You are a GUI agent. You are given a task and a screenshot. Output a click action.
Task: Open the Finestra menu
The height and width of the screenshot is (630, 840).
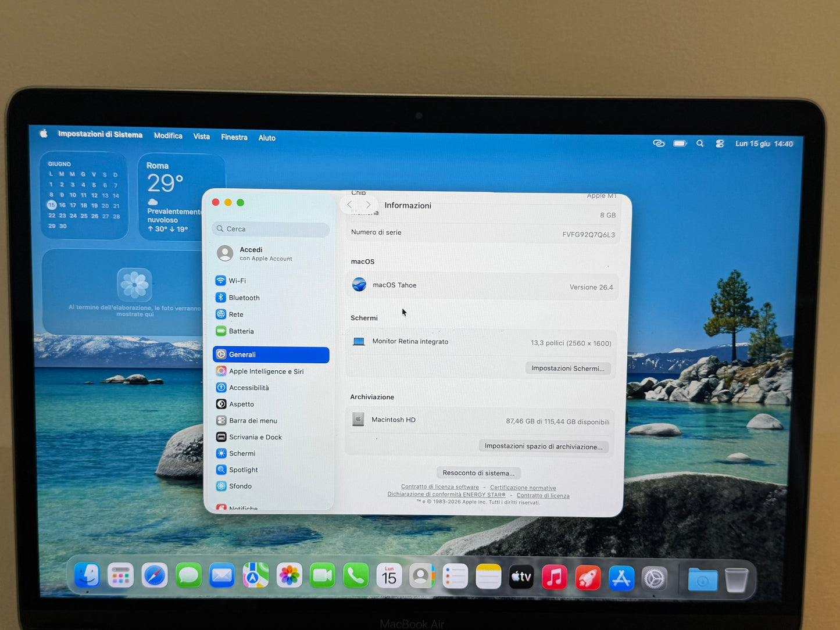click(234, 137)
